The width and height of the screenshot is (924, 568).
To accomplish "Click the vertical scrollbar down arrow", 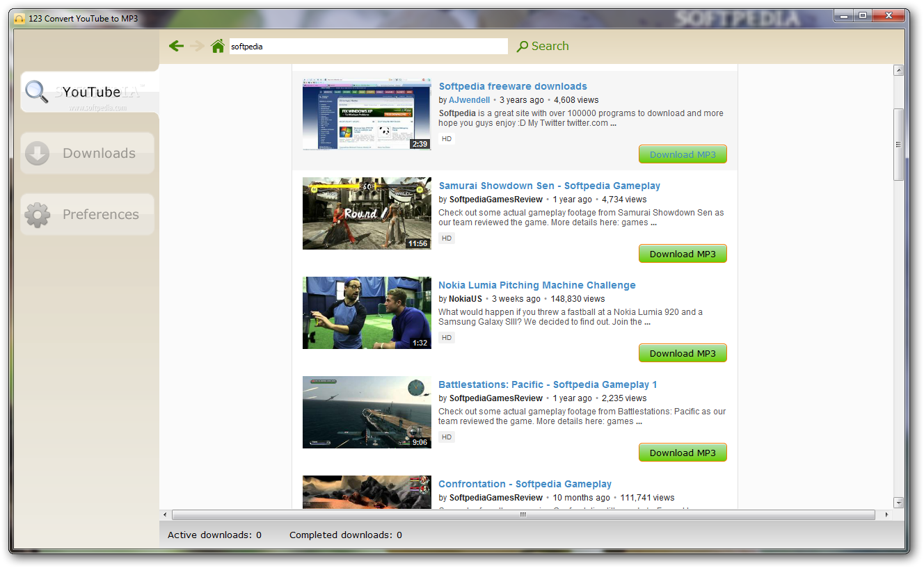I will (898, 503).
